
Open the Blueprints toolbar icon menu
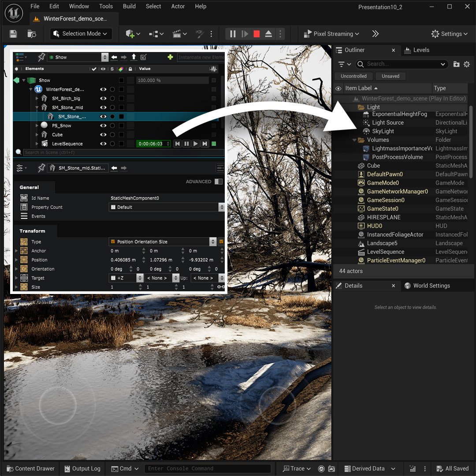pyautogui.click(x=156, y=33)
